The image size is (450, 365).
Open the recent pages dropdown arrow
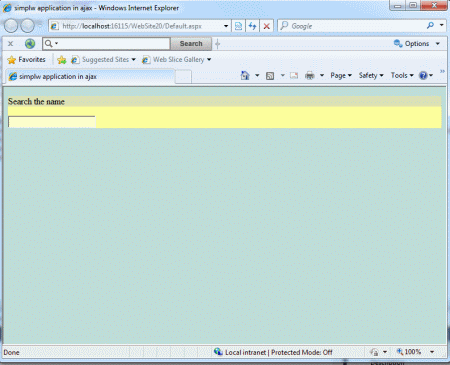click(40, 25)
